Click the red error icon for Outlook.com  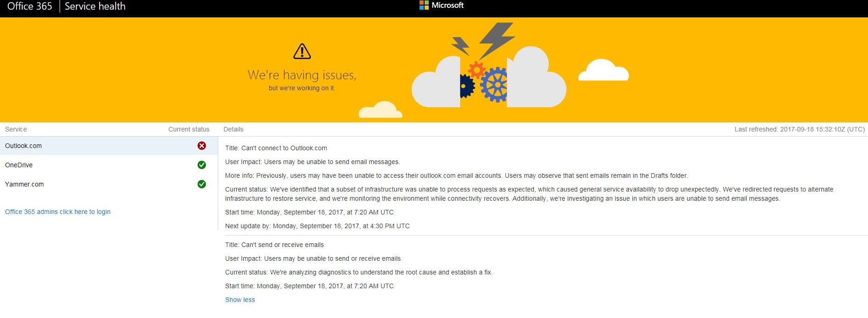(x=202, y=146)
